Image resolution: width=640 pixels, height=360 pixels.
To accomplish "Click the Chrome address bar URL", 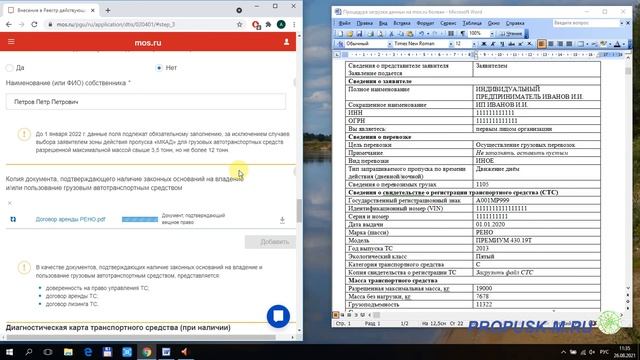I will [x=116, y=24].
